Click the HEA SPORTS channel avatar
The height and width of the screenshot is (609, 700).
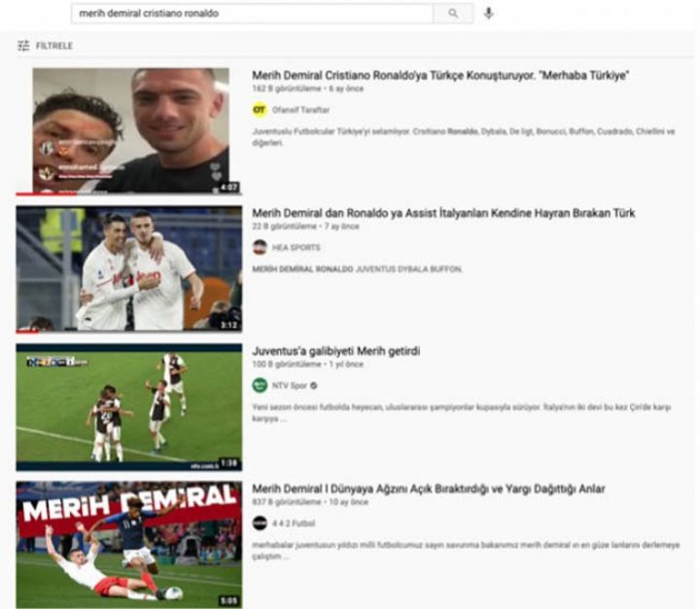[x=260, y=247]
